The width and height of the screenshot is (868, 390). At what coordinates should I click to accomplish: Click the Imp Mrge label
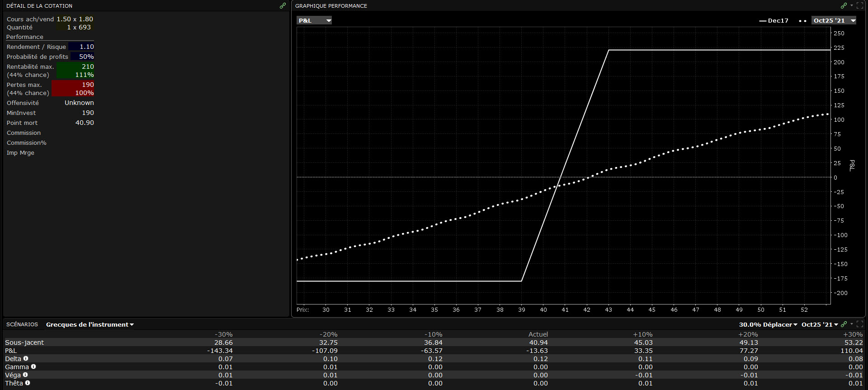coord(20,152)
